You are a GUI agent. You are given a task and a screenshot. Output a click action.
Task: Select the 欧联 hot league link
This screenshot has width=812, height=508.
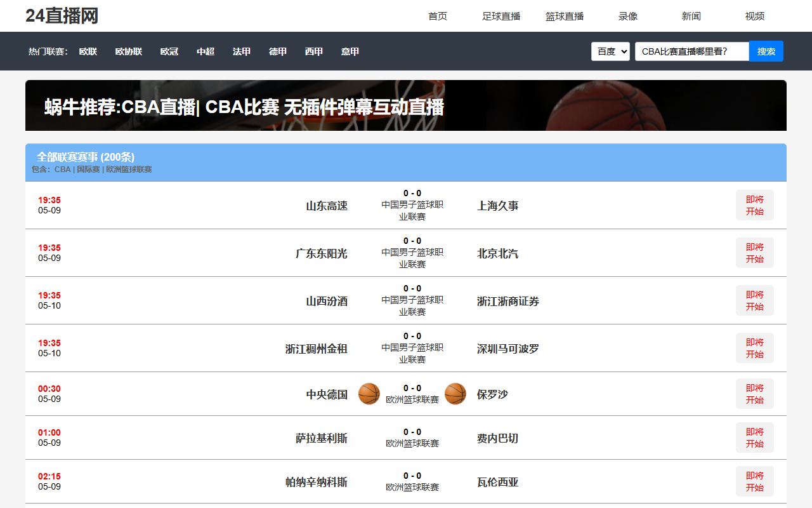point(88,51)
